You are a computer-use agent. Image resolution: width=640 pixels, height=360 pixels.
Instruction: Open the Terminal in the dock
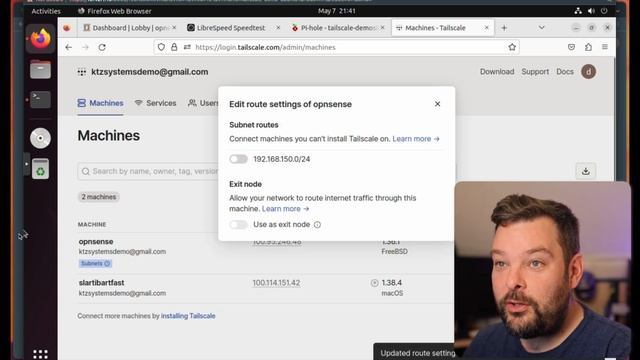[40, 99]
